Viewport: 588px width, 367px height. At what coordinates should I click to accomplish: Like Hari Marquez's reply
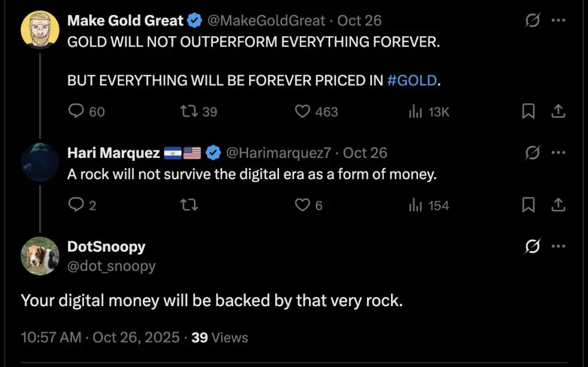303,204
